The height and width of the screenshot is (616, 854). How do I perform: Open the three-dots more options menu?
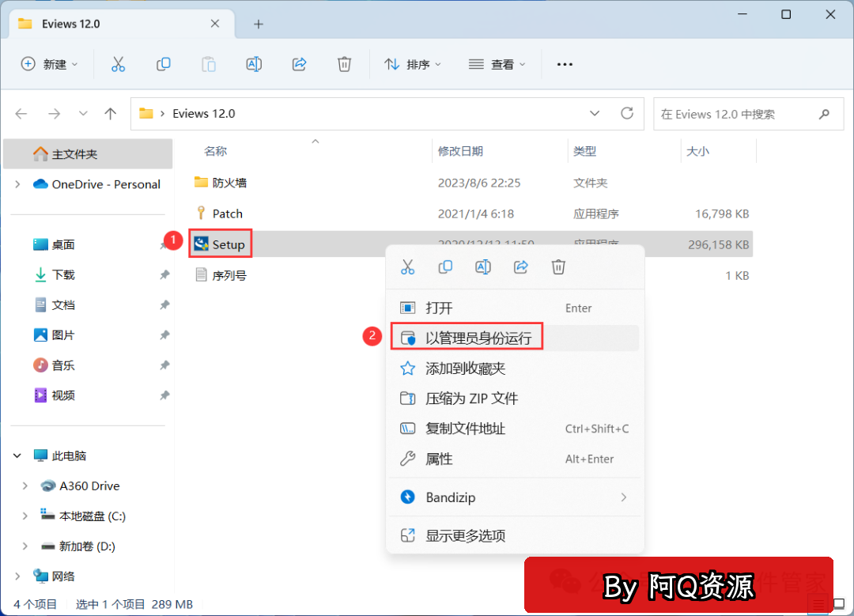tap(565, 64)
